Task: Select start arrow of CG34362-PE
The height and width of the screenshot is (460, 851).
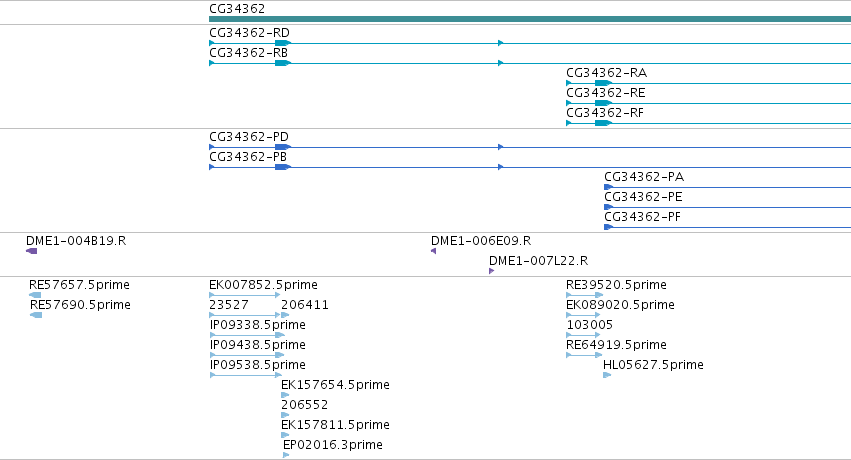Action: point(608,207)
